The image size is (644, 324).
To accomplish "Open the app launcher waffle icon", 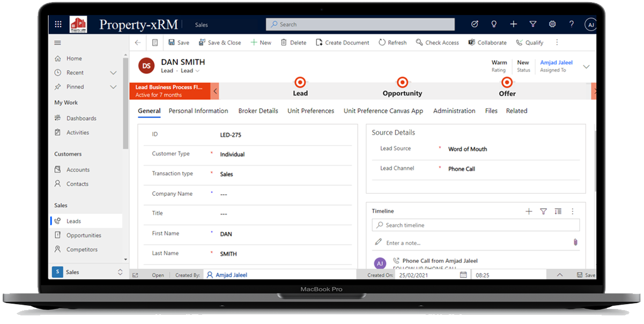I will pos(58,24).
